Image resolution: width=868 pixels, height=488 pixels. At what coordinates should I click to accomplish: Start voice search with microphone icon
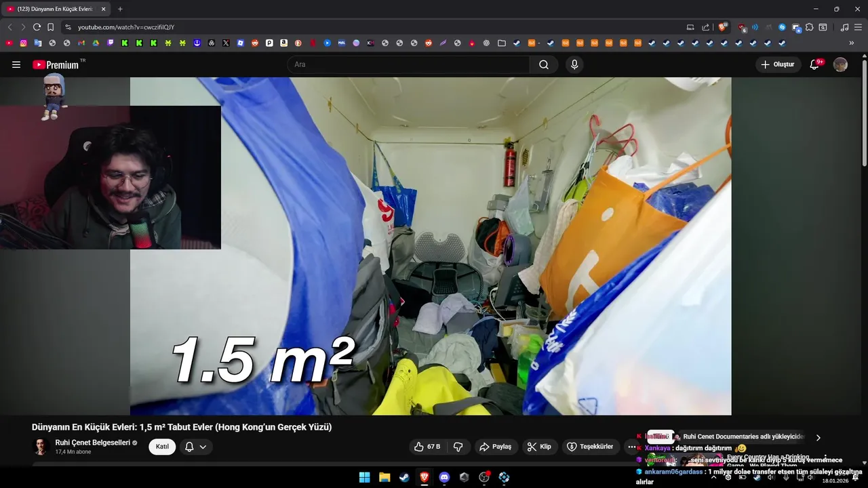[x=574, y=64]
